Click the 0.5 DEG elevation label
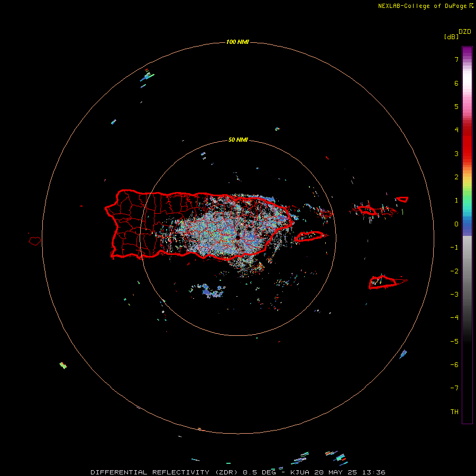The image size is (476, 476). [x=260, y=472]
